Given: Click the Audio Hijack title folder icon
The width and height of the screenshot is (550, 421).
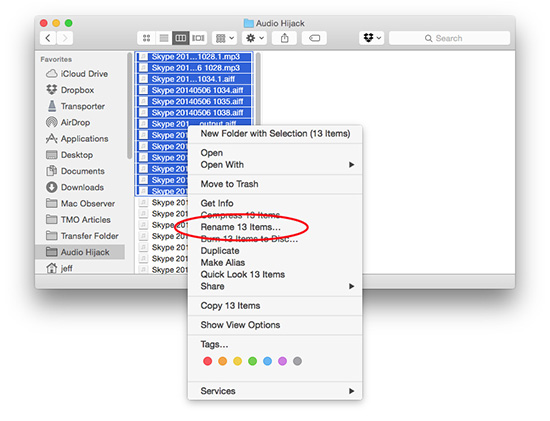Looking at the screenshot, I should click(249, 23).
